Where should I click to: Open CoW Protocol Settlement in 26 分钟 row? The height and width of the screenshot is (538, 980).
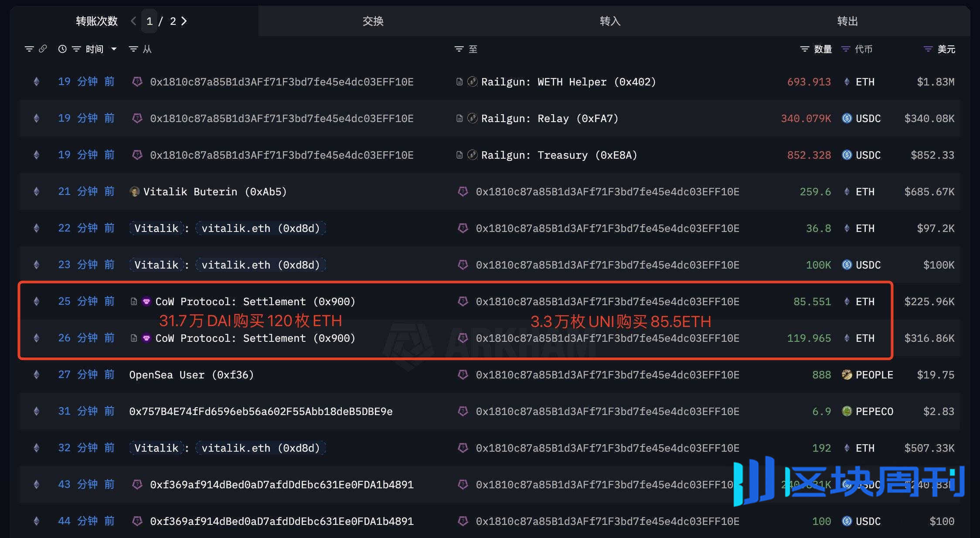pyautogui.click(x=255, y=338)
